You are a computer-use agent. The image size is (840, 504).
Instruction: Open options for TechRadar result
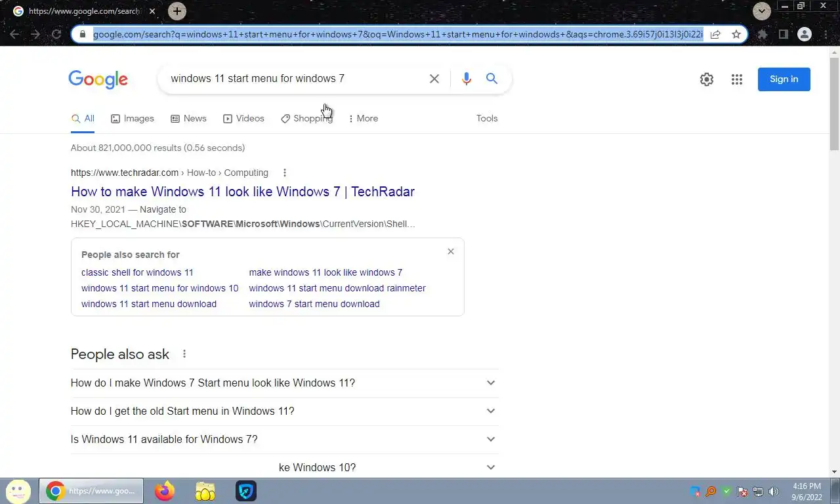click(x=284, y=173)
